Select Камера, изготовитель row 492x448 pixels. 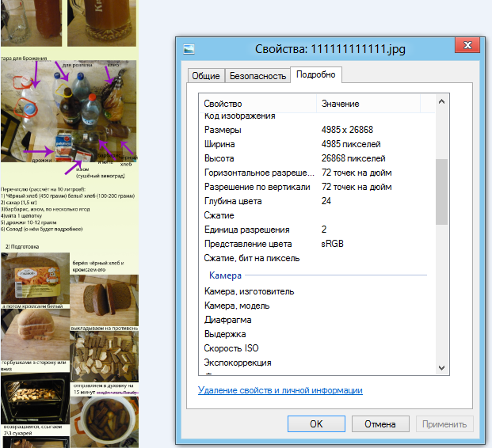pos(317,291)
